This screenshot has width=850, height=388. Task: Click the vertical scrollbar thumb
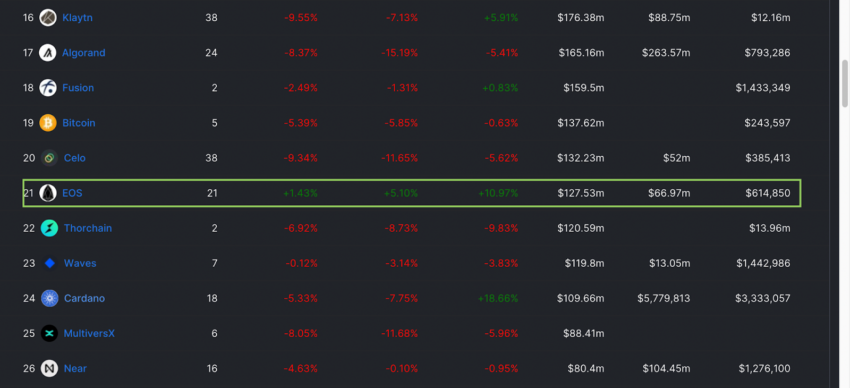pos(845,83)
